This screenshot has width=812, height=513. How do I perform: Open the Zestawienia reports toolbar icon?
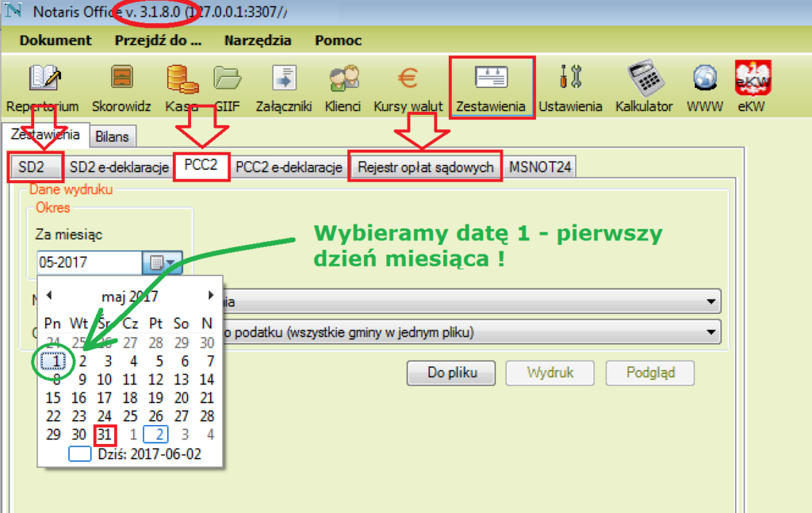491,88
